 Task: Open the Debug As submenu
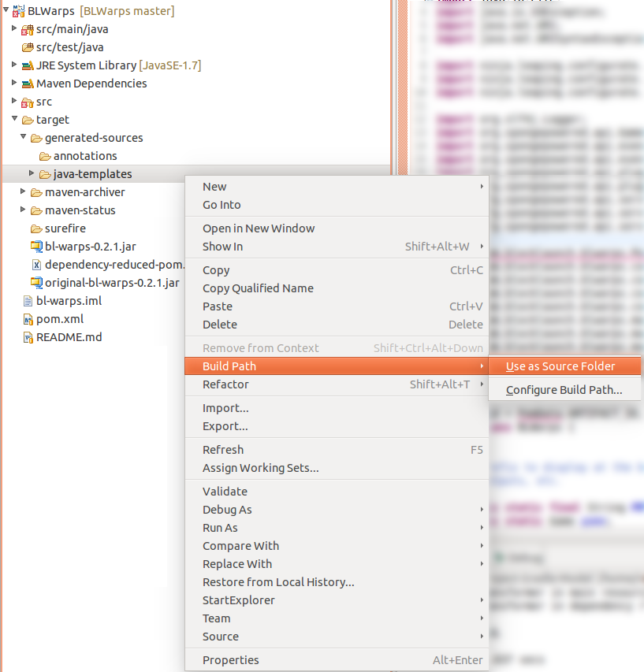click(x=337, y=510)
